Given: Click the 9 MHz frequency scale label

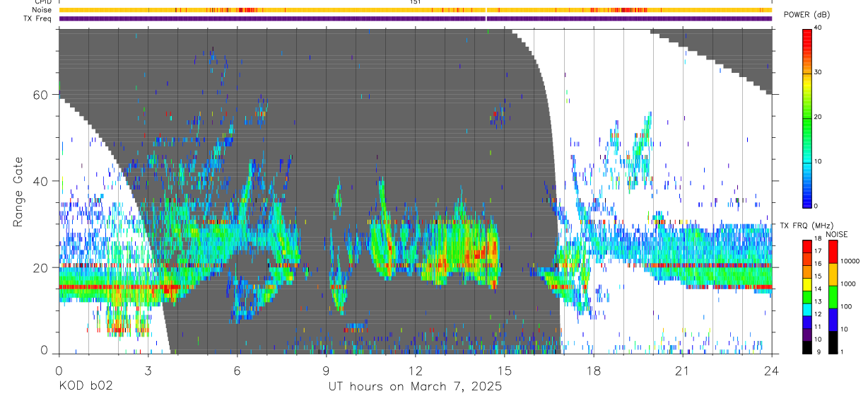Looking at the screenshot, I should (817, 353).
